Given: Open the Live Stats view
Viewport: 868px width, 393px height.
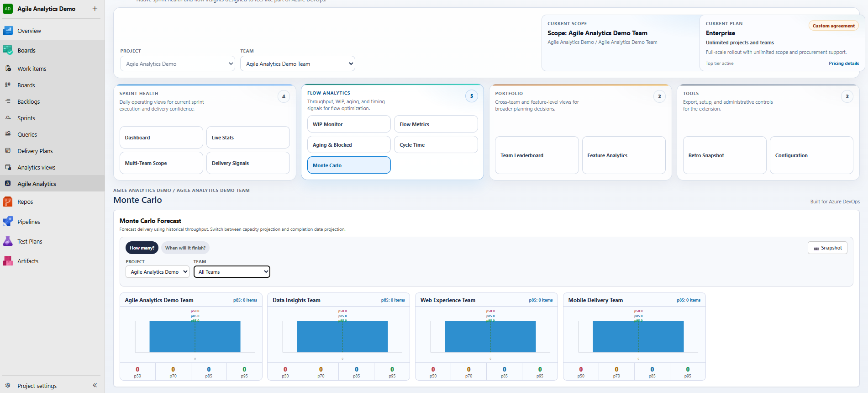Looking at the screenshot, I should point(248,138).
